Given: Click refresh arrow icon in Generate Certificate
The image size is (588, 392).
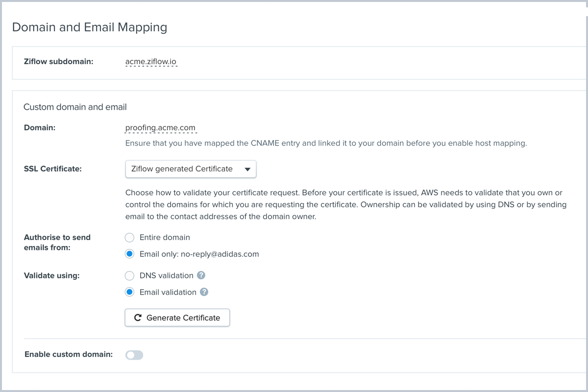Looking at the screenshot, I should 138,318.
